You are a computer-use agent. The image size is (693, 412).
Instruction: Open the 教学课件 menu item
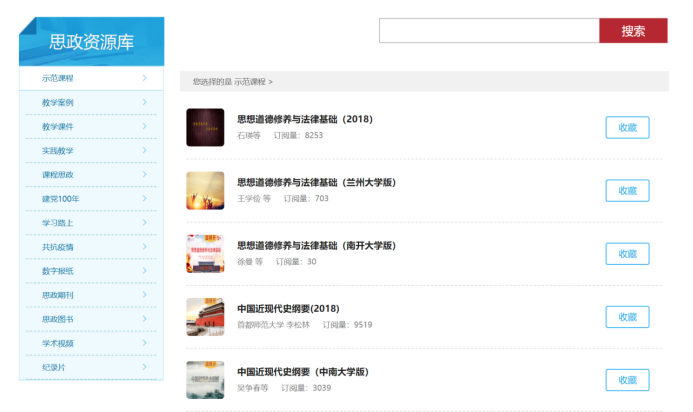click(91, 126)
